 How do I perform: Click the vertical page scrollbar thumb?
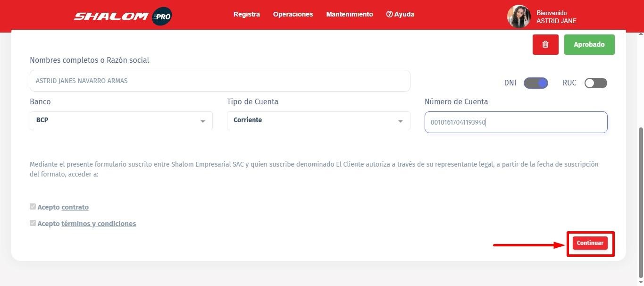640,203
